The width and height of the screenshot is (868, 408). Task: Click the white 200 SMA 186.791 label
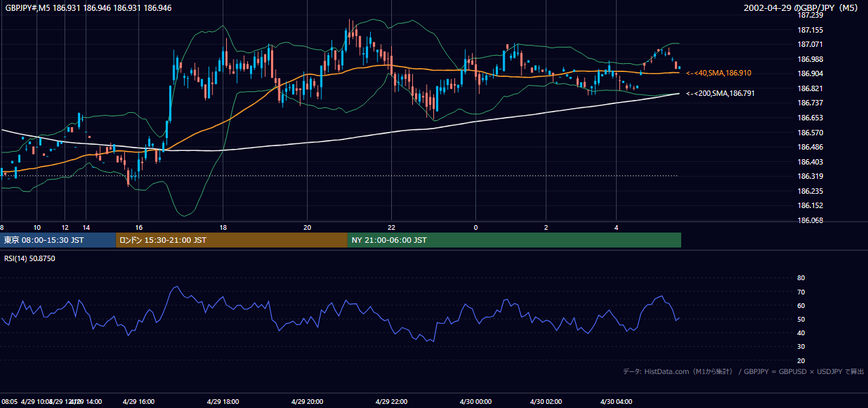[x=720, y=93]
